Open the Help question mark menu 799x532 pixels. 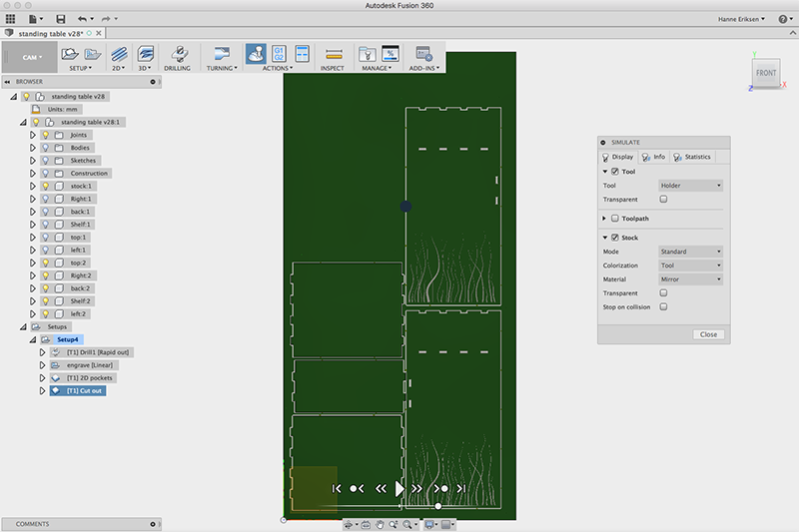point(783,19)
